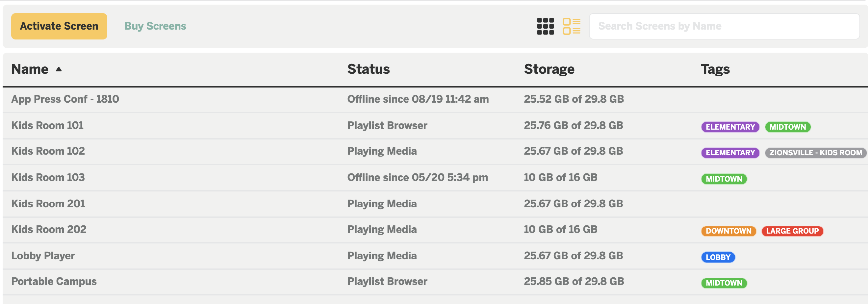Click the orange DOWNTOWN tag
This screenshot has width=868, height=304.
pyautogui.click(x=728, y=231)
